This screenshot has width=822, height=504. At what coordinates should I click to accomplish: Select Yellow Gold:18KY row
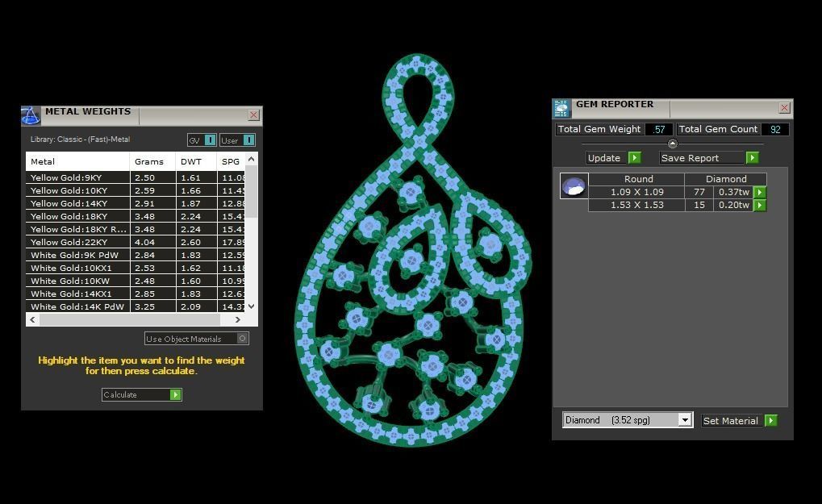(136, 216)
